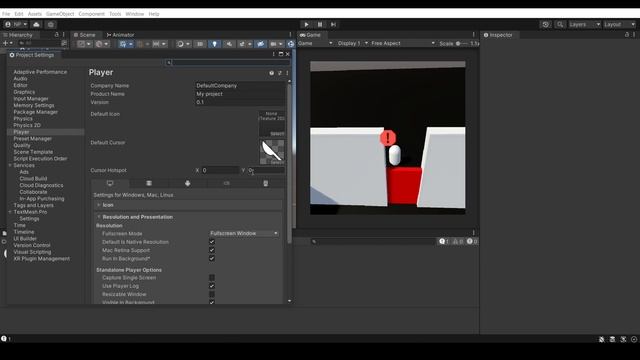Open the Component menu

pyautogui.click(x=91, y=14)
